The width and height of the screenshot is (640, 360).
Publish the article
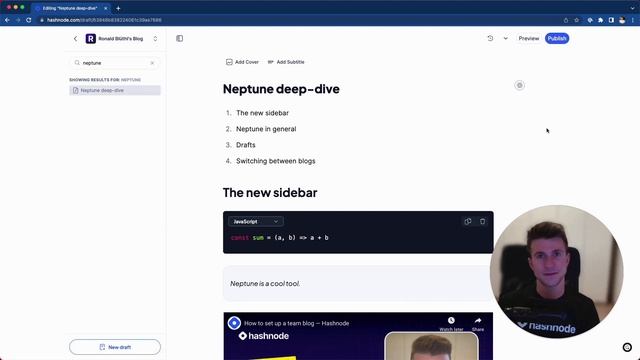(x=557, y=38)
